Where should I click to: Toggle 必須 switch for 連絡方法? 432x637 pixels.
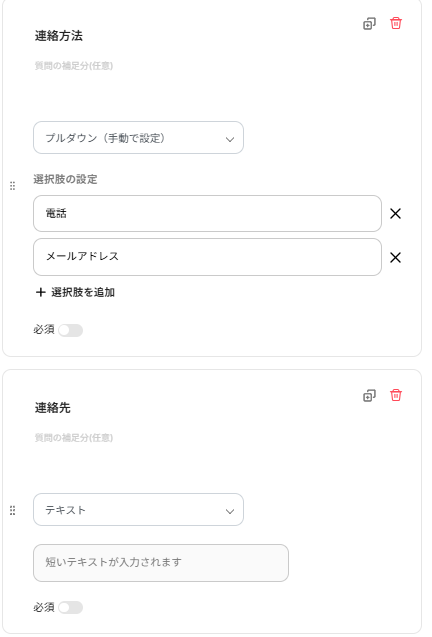[x=70, y=330]
